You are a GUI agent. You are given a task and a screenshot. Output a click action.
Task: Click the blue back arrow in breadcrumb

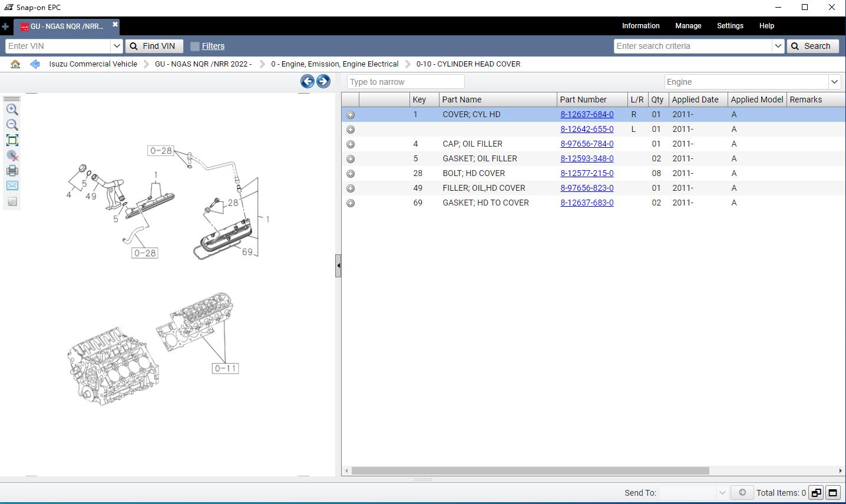click(35, 64)
